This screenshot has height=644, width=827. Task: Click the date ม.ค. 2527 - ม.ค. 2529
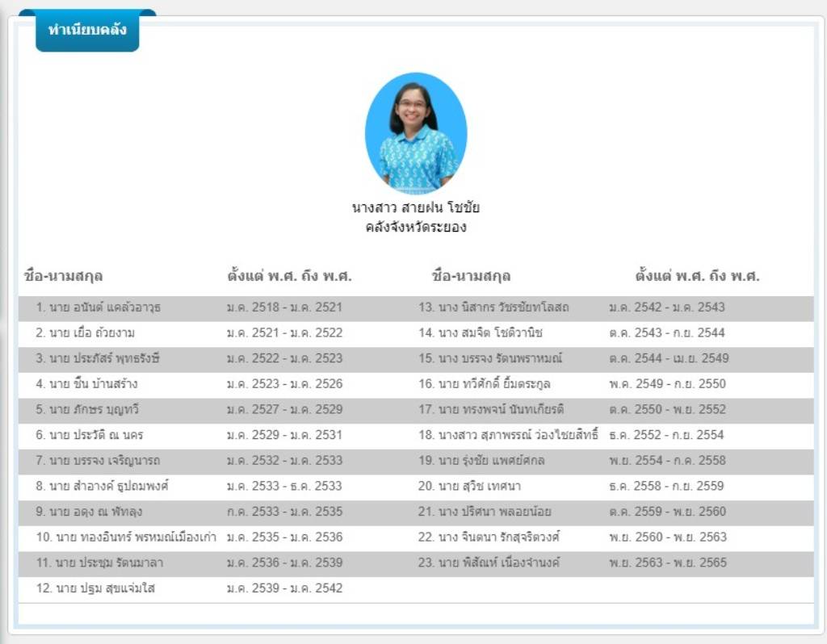point(284,409)
